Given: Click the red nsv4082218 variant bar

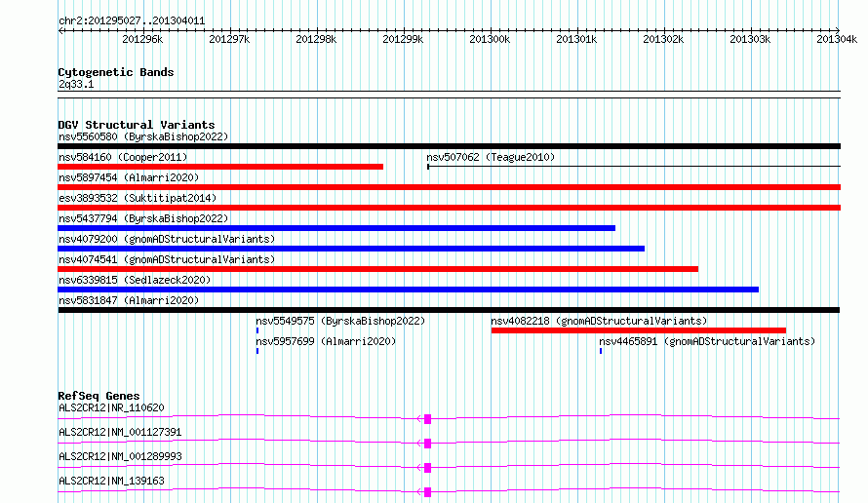Looking at the screenshot, I should tap(638, 330).
